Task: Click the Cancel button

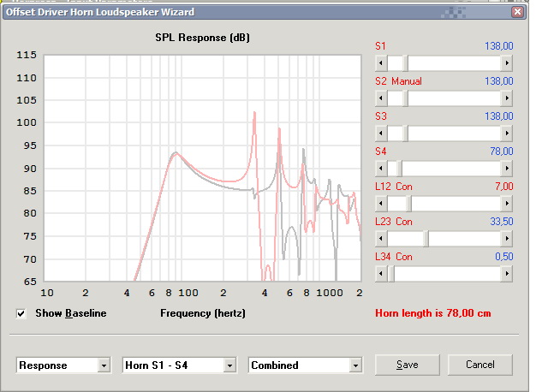Action: 480,365
